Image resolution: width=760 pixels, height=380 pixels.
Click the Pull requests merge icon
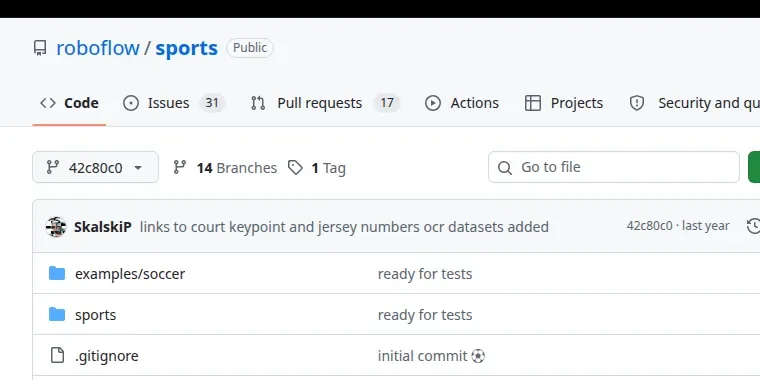pyautogui.click(x=258, y=103)
